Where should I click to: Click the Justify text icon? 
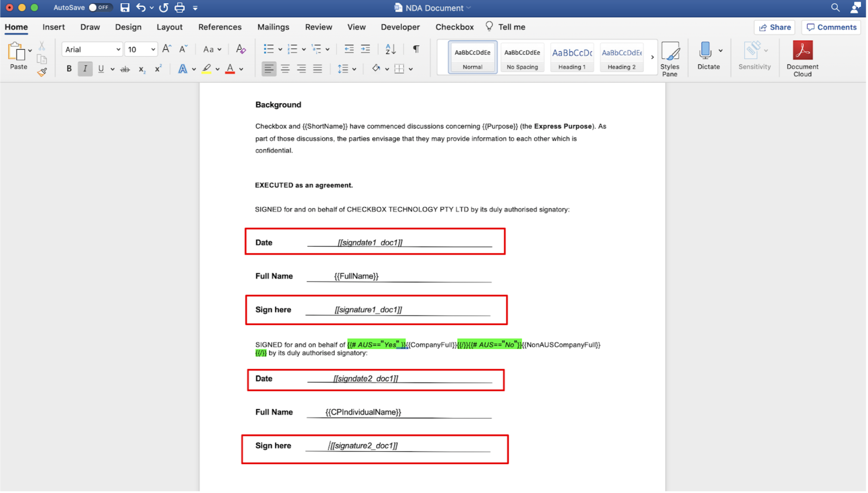click(x=318, y=69)
